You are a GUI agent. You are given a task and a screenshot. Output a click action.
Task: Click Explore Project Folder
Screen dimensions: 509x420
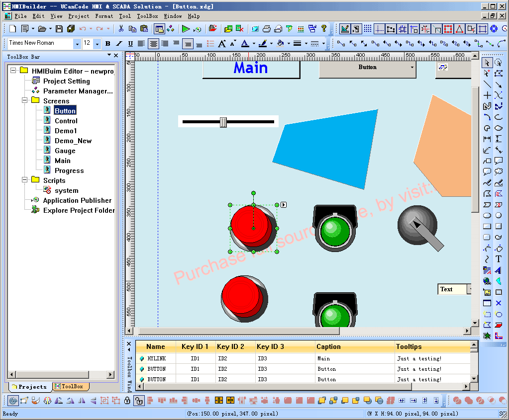(79, 210)
